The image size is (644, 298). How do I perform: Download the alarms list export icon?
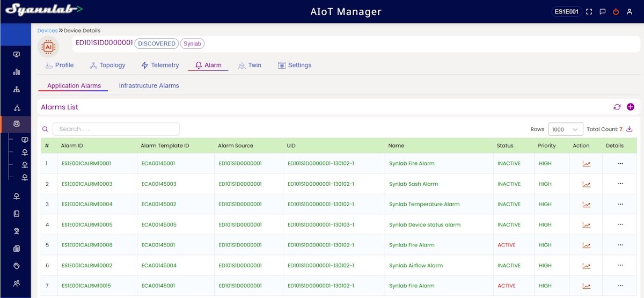tap(630, 129)
